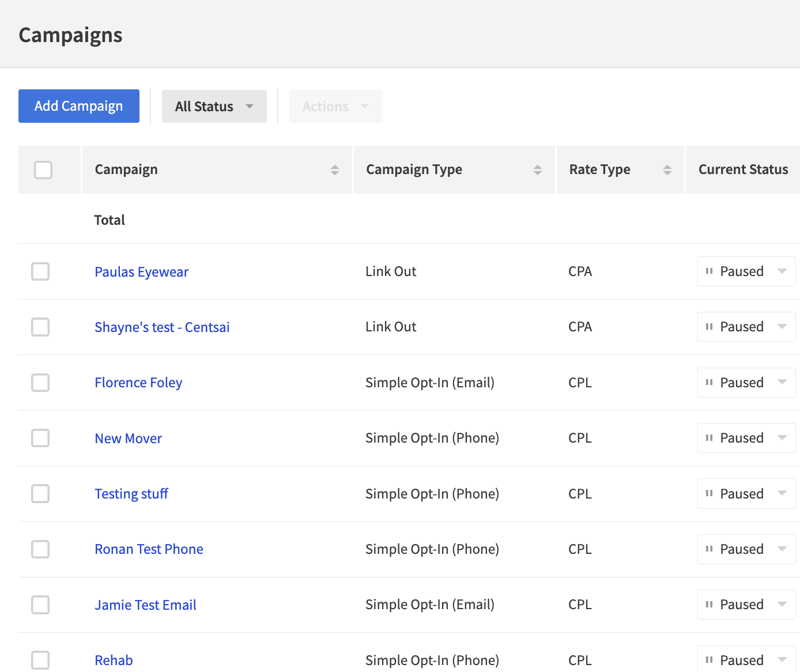Click the pause icon on New Mover status

tap(710, 437)
